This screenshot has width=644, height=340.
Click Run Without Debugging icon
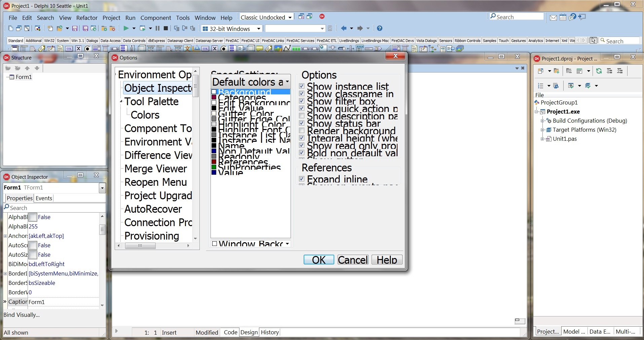tap(143, 29)
